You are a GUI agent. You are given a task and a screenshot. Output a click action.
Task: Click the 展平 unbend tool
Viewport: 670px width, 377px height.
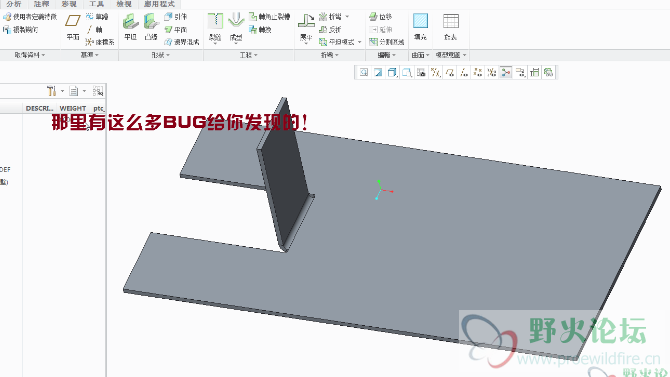(306, 28)
